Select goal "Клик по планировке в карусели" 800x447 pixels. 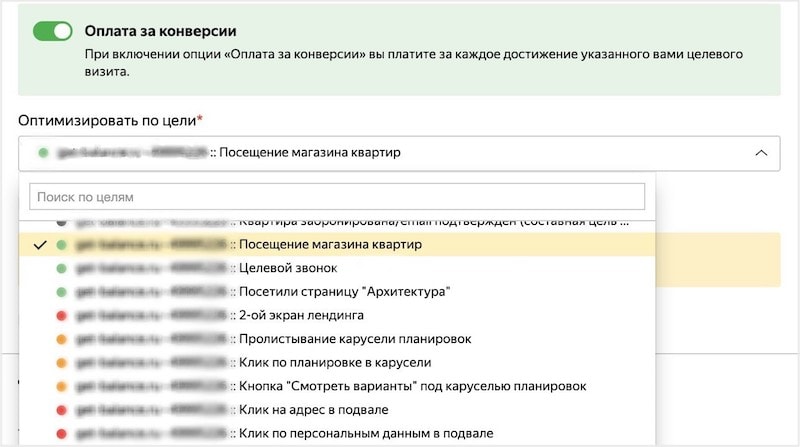click(340, 362)
